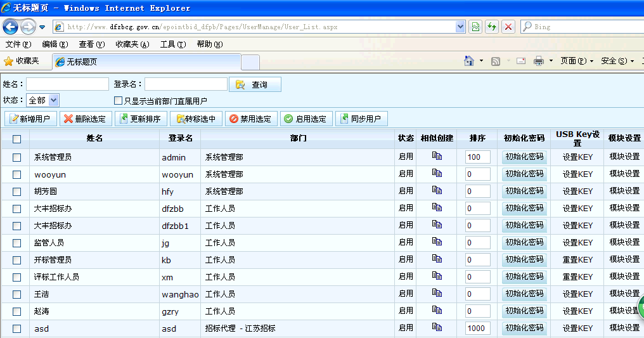The image size is (644, 338).
Task: Click the 相似创建 copy icon for dfzbb
Action: click(x=437, y=207)
